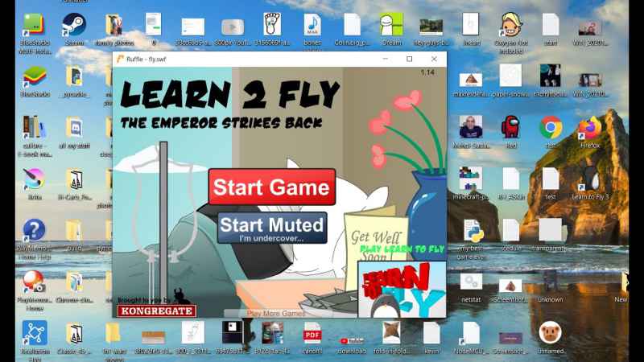Start the game muted
This screenshot has height=362, width=644.
coord(272,227)
